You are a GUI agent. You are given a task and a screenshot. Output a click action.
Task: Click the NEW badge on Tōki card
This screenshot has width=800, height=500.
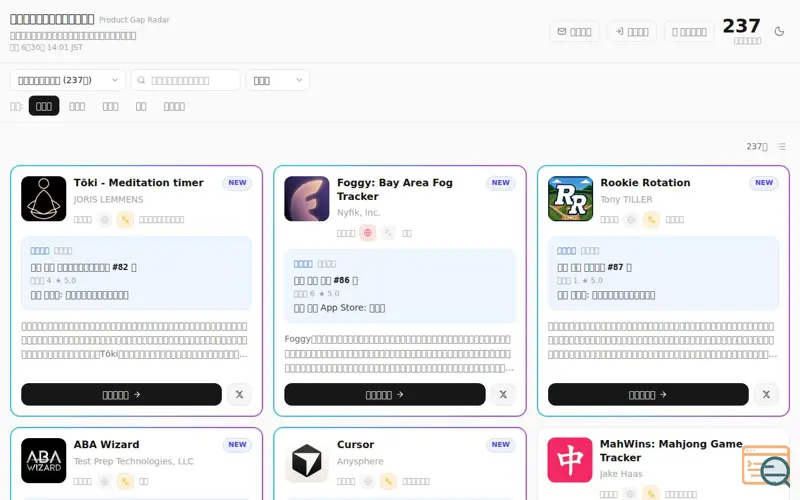click(237, 183)
